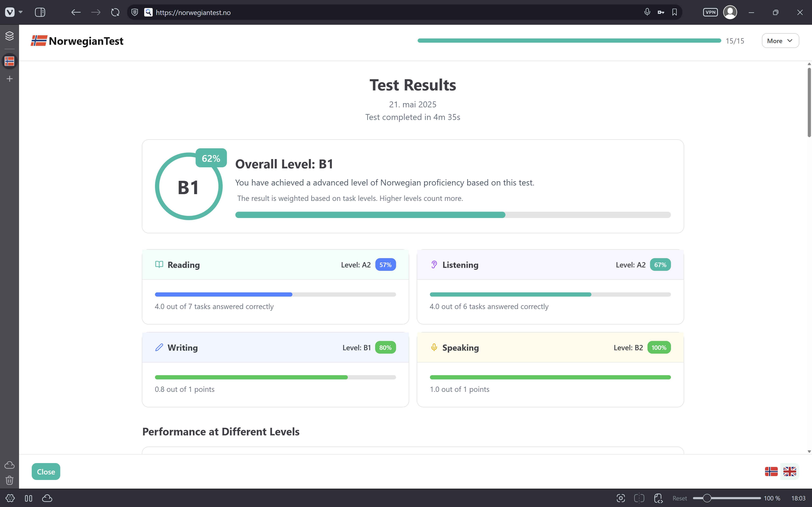Click the capture page camera icon
The image size is (812, 507).
pyautogui.click(x=621, y=498)
